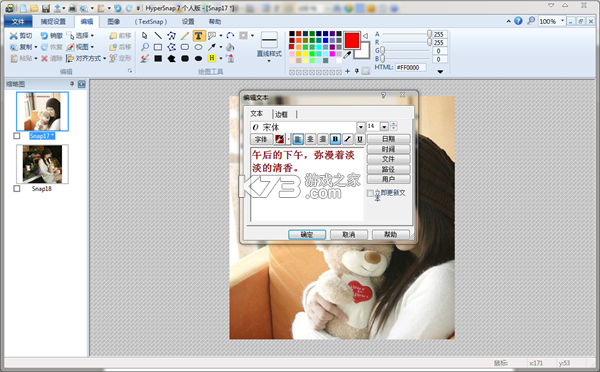Pick the yellow swatch in the palette
600x372 pixels.
pyautogui.click(x=305, y=54)
